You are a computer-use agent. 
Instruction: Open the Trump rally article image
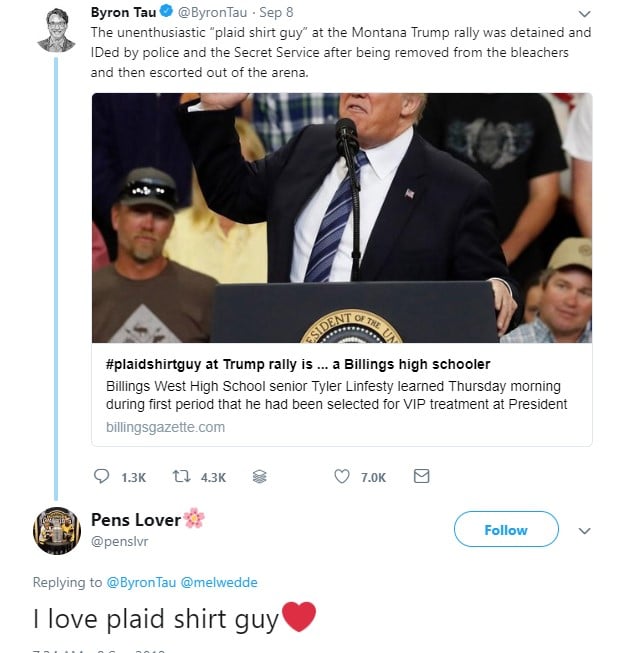(x=342, y=218)
